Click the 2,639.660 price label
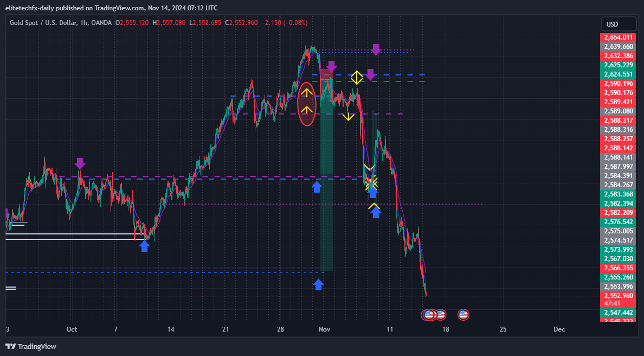The width and height of the screenshot is (644, 356). tap(618, 47)
